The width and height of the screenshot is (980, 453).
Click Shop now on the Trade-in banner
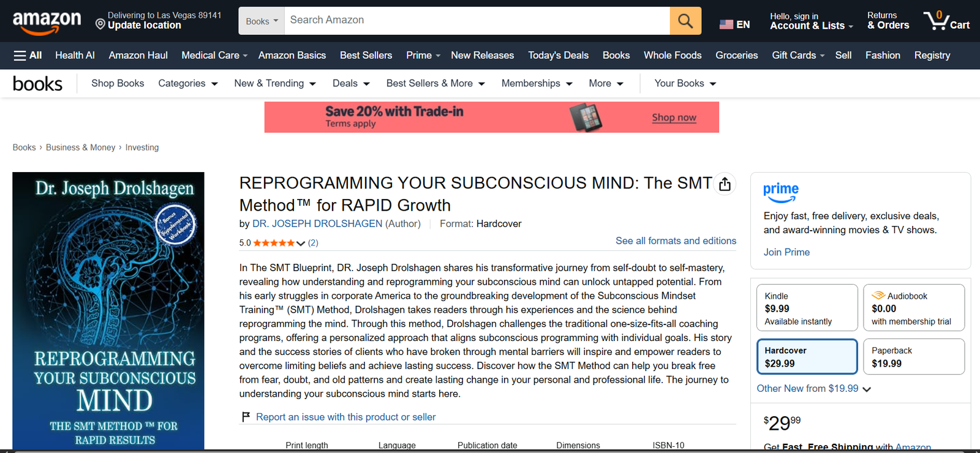pyautogui.click(x=674, y=118)
